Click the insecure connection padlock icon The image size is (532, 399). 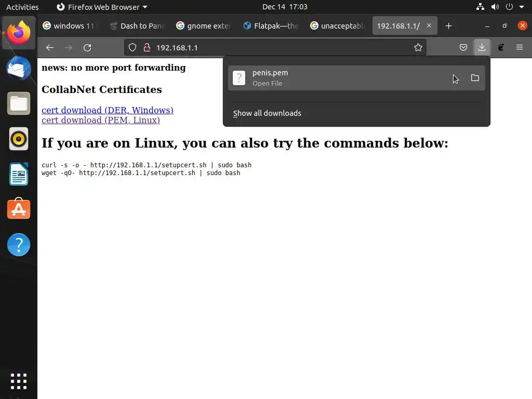[x=147, y=47]
